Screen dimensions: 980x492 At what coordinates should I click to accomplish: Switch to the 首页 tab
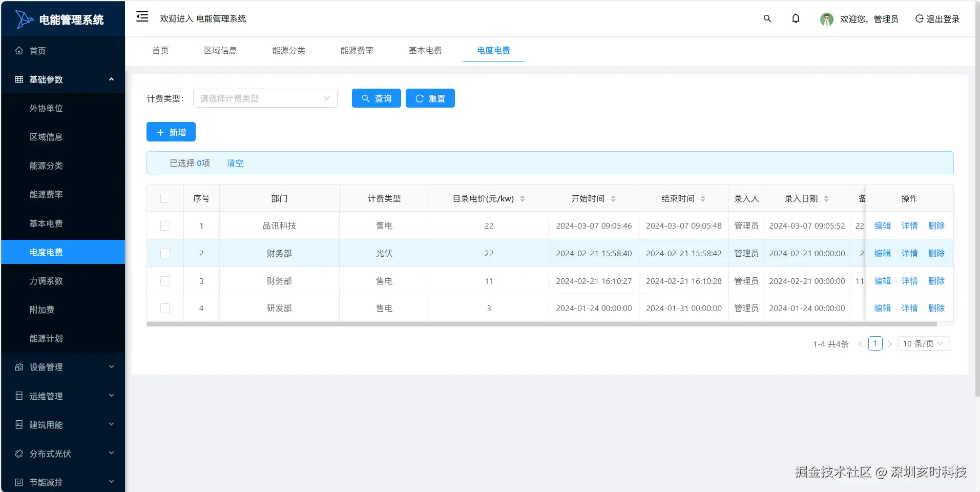click(160, 50)
